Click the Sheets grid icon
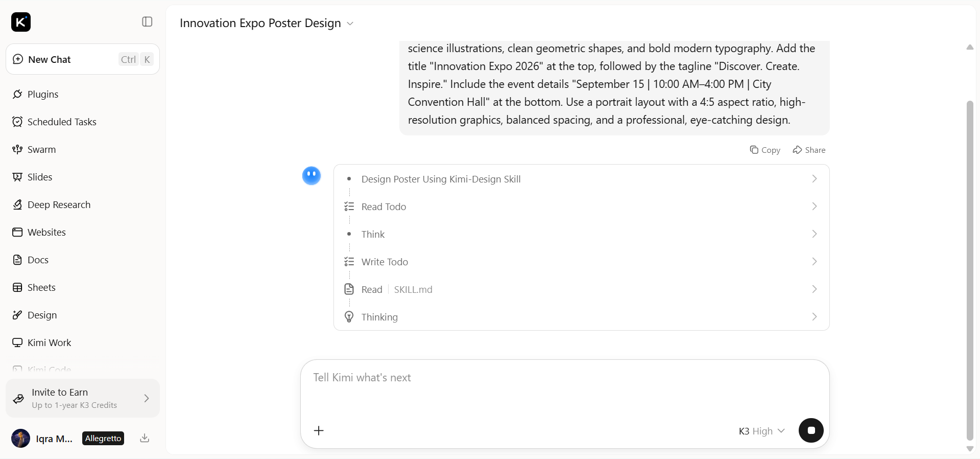The width and height of the screenshot is (980, 459). 17,287
